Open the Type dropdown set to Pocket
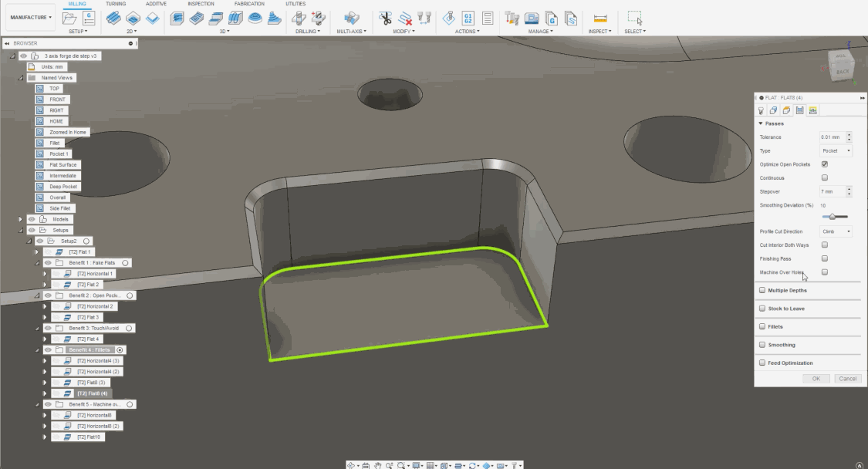 836,151
